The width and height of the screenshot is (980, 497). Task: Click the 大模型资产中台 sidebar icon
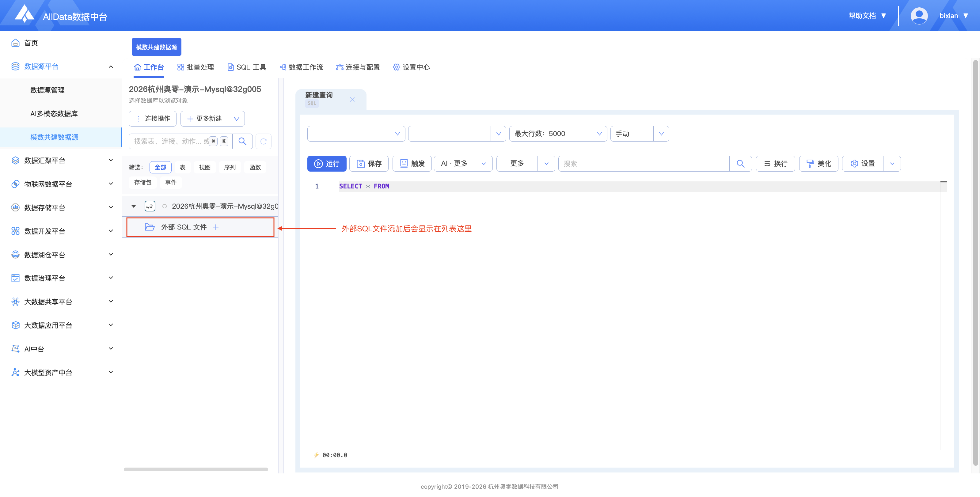(15, 373)
